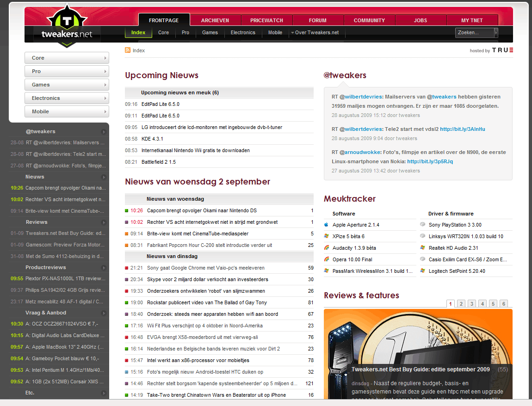Viewport: 532px width, 406px height.
Task: Select Electronics in the subnavigation bar
Action: point(243,32)
